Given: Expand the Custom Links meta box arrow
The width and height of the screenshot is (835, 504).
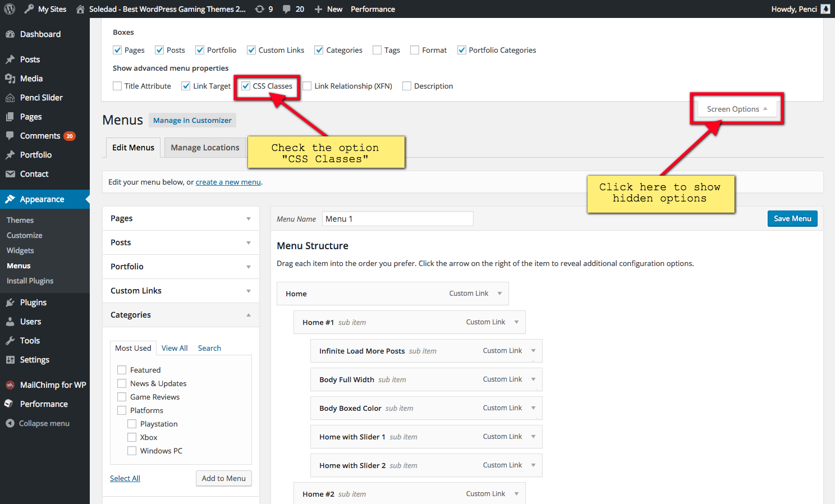Looking at the screenshot, I should [249, 291].
